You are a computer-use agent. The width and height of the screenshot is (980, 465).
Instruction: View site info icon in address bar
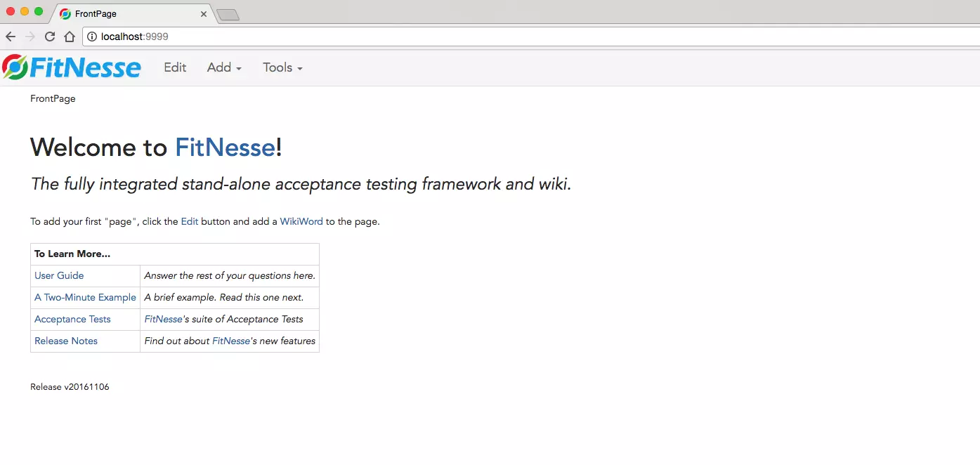coord(92,37)
